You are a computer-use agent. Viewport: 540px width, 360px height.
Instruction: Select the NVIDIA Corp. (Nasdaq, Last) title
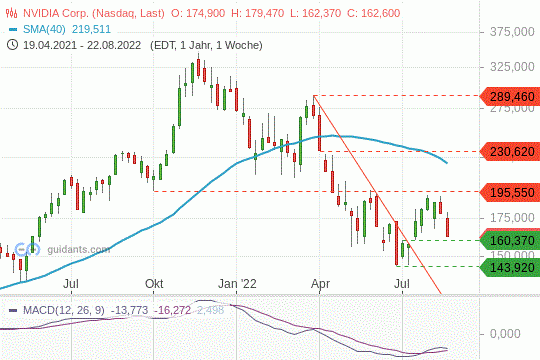[94, 13]
